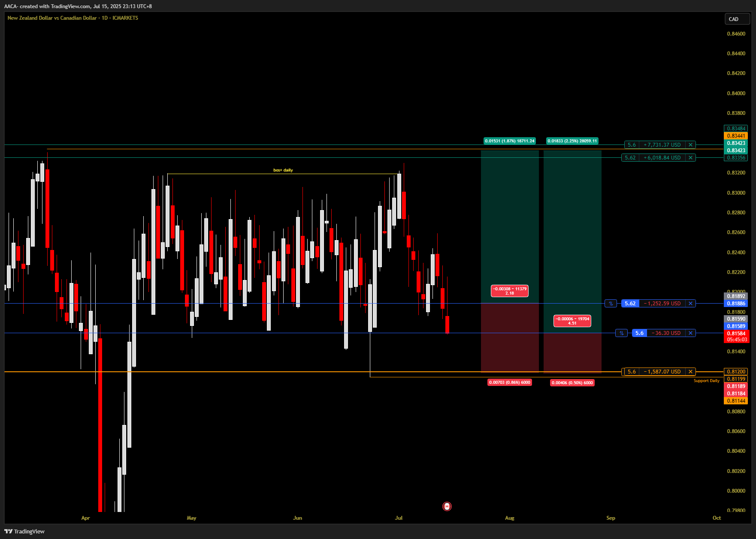Click the +7,731.37 USD profit label
This screenshot has height=539, width=756.
pyautogui.click(x=662, y=145)
